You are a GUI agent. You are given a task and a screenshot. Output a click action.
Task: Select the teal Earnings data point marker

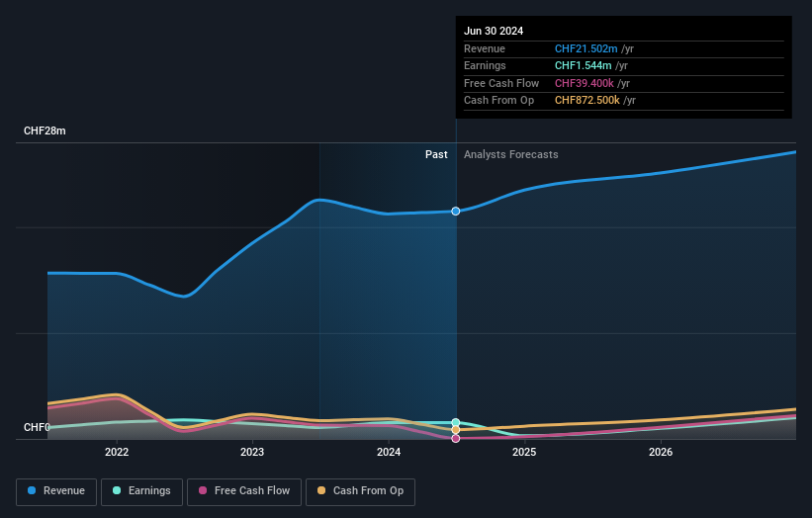(x=456, y=423)
